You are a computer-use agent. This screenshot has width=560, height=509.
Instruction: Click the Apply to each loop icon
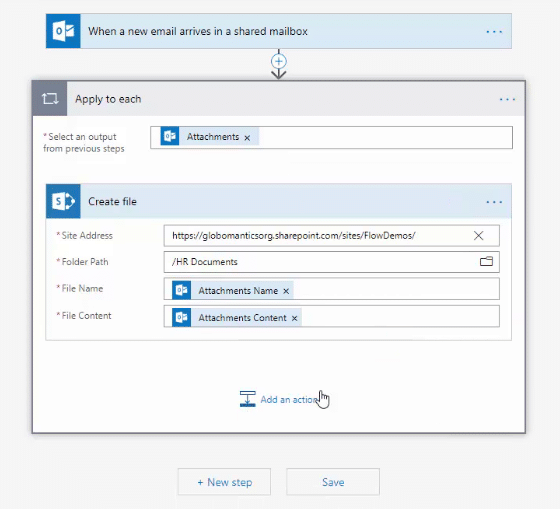coord(50,99)
